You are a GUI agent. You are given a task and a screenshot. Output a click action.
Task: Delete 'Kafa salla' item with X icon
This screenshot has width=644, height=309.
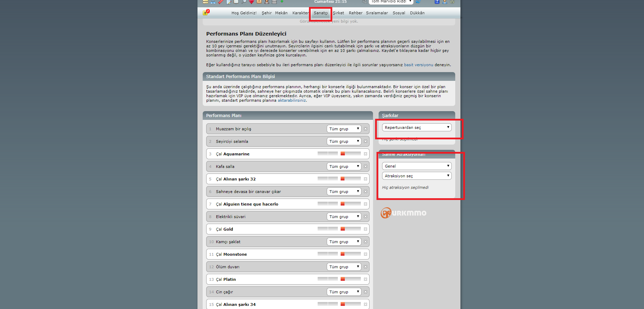tap(365, 167)
